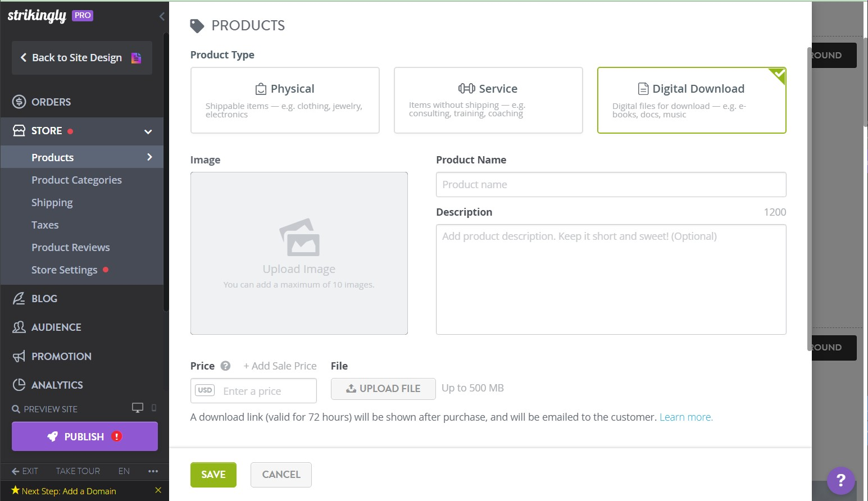
Task: Choose the Digital Download product type
Action: pyautogui.click(x=692, y=100)
